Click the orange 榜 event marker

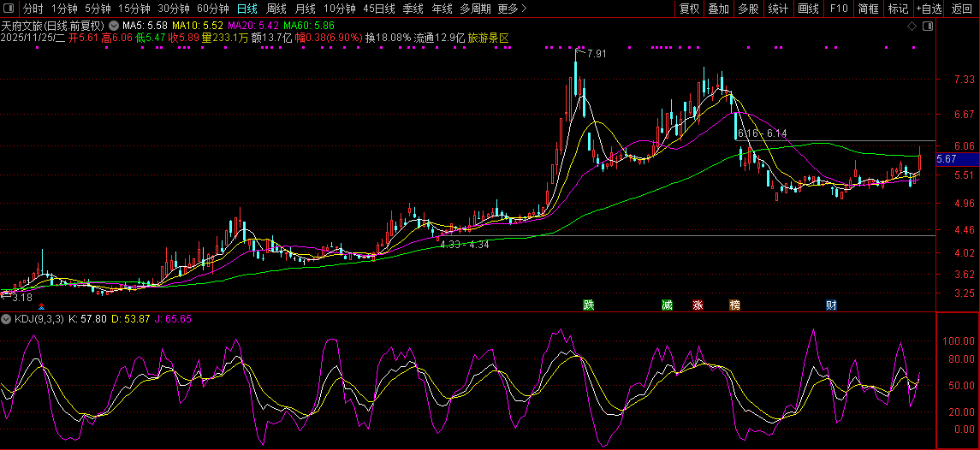coord(734,305)
